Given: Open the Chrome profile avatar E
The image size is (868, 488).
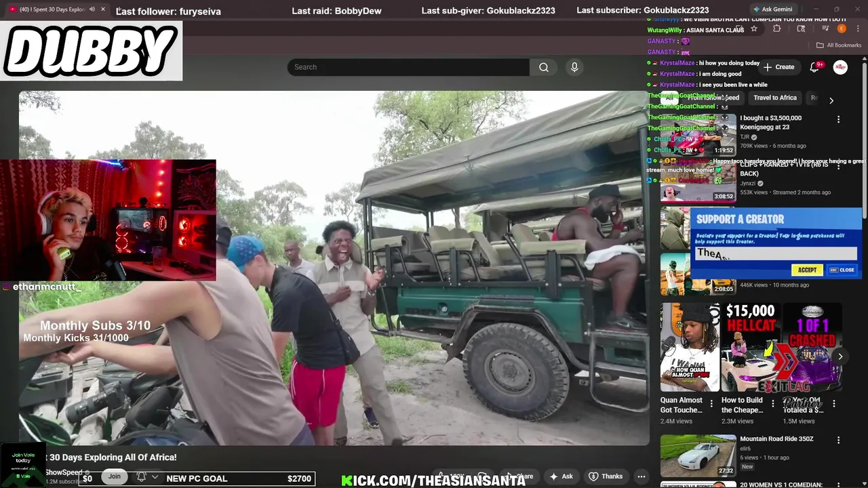Looking at the screenshot, I should (x=842, y=29).
